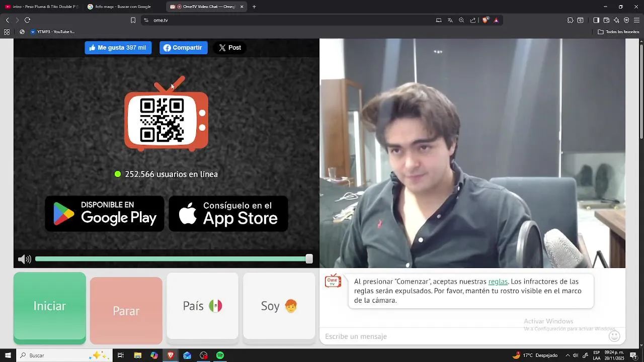Mute the video chat speaker icon

24,259
